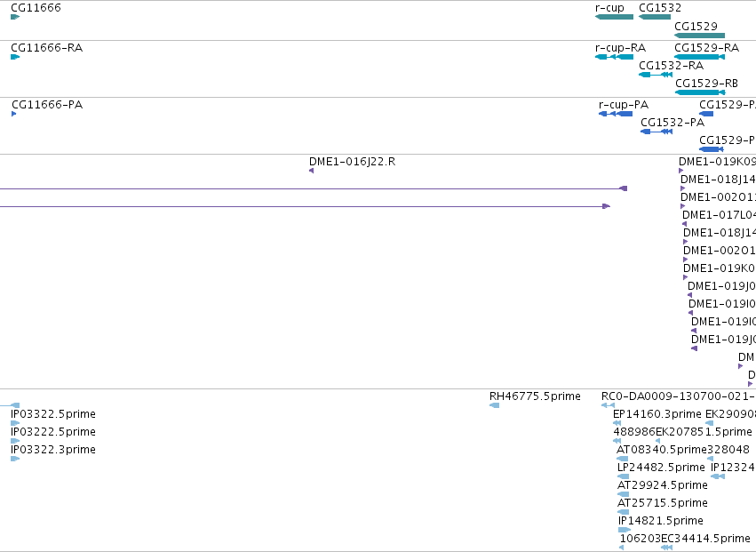756x552 pixels.
Task: Click the long purple feature ending in right arrow
Action: pyautogui.click(x=306, y=206)
